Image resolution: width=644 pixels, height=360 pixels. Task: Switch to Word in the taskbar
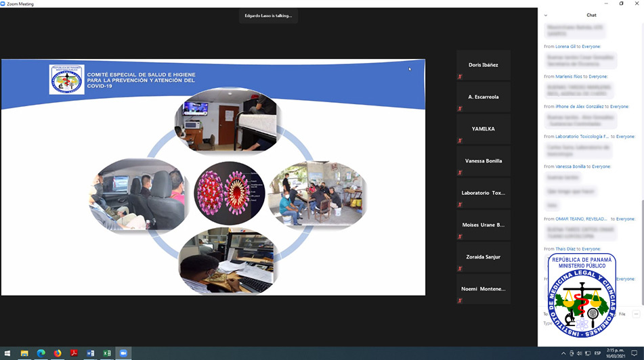pyautogui.click(x=90, y=353)
